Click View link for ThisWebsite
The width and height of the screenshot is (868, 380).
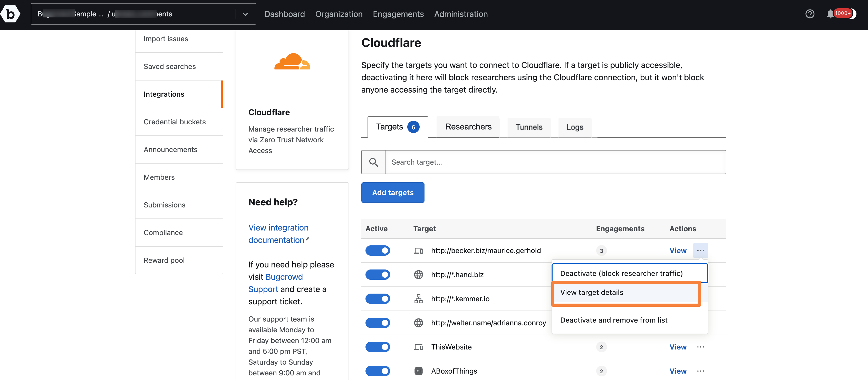[678, 347]
